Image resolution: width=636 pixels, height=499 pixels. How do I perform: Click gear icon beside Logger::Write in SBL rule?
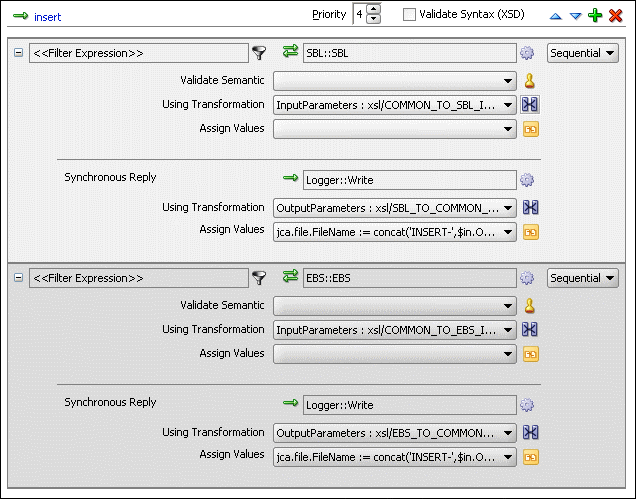pos(527,180)
